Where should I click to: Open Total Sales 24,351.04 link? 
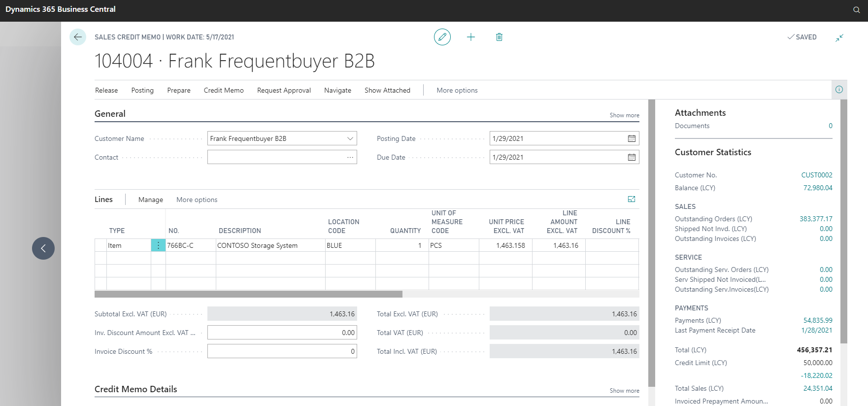pyautogui.click(x=818, y=388)
